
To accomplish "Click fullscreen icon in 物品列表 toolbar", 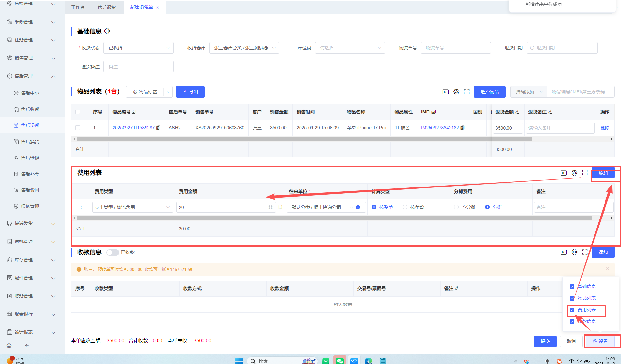I will point(466,92).
